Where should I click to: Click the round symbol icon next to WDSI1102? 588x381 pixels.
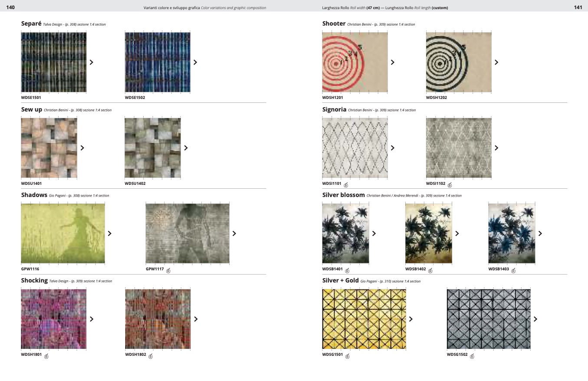450,185
